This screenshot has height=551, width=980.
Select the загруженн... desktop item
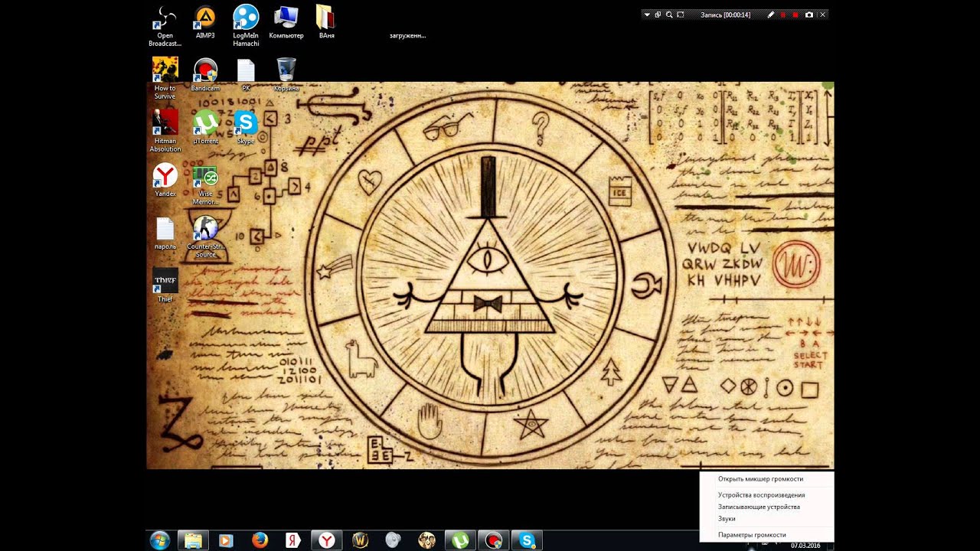(407, 35)
